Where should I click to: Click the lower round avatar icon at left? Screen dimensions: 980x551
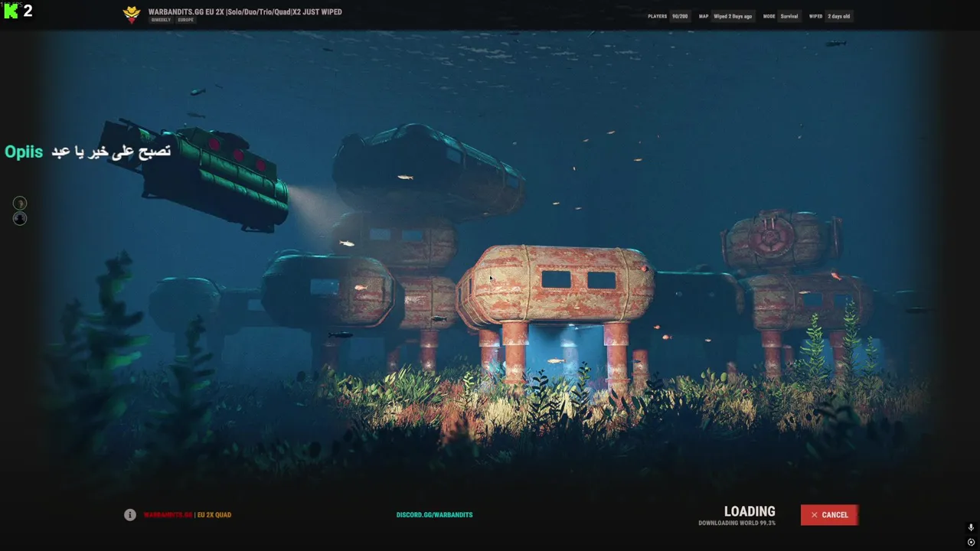(x=20, y=218)
